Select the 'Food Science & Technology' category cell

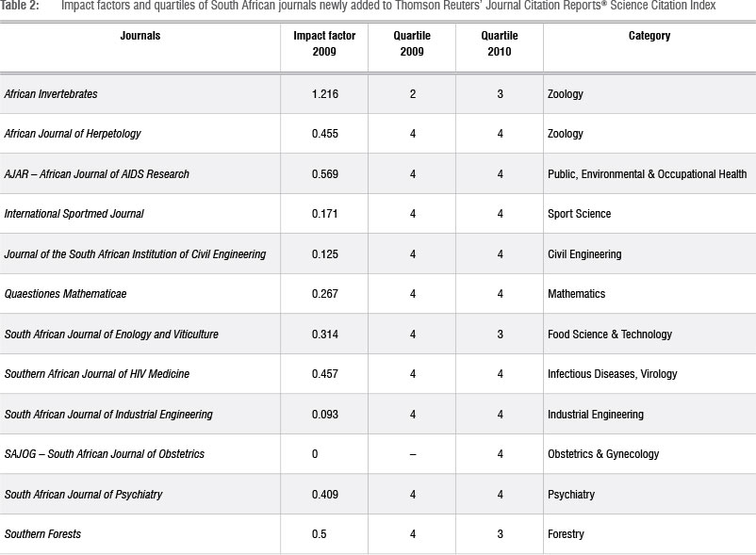coord(610,335)
